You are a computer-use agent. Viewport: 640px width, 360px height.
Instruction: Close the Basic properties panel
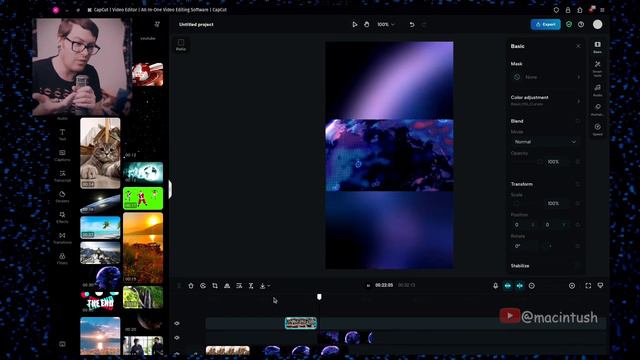click(x=578, y=46)
